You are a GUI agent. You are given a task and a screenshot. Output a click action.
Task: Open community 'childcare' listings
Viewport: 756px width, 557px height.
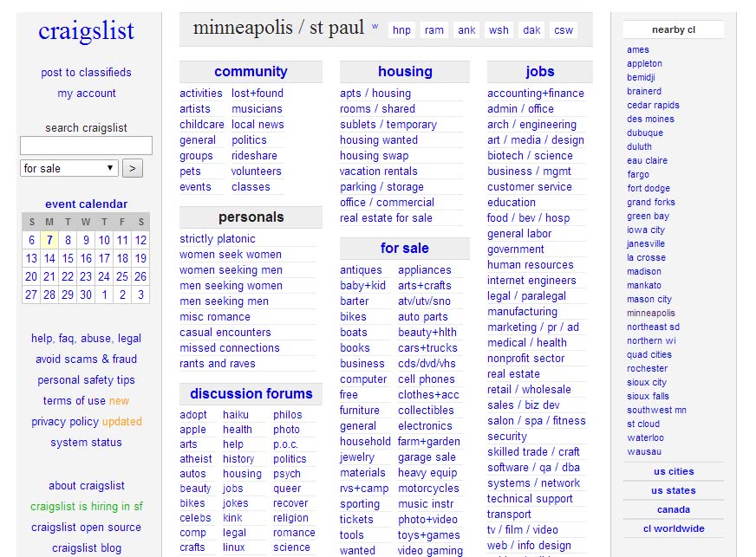pyautogui.click(x=202, y=125)
